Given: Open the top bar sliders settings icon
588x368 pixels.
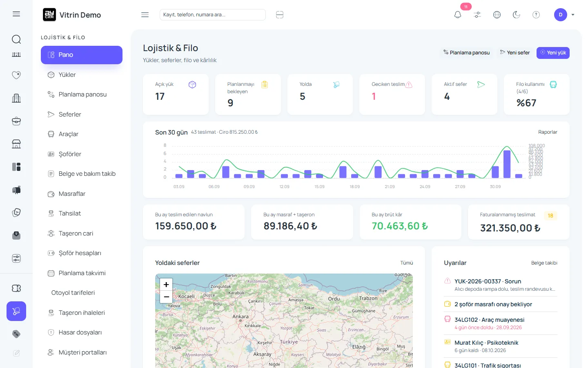Looking at the screenshot, I should pos(477,15).
